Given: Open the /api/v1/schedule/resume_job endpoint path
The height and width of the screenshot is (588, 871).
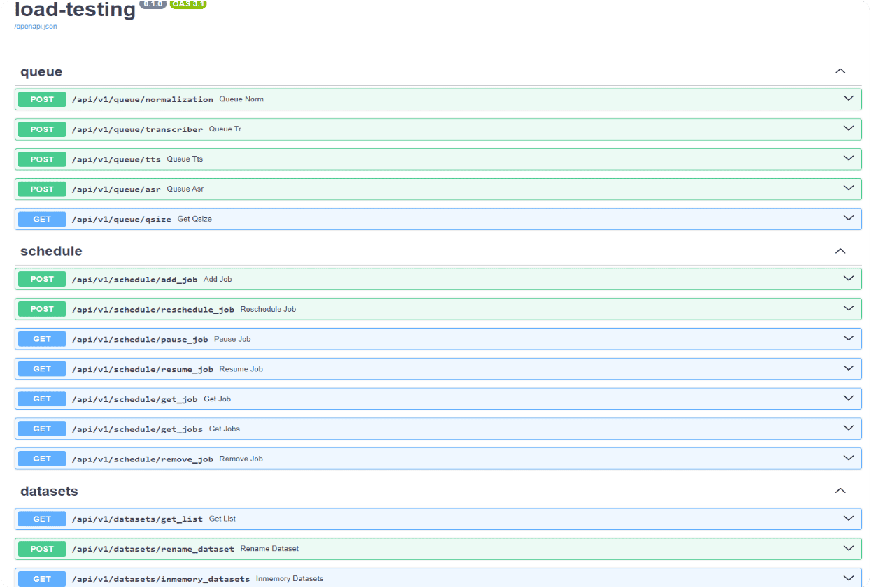Looking at the screenshot, I should [142, 369].
